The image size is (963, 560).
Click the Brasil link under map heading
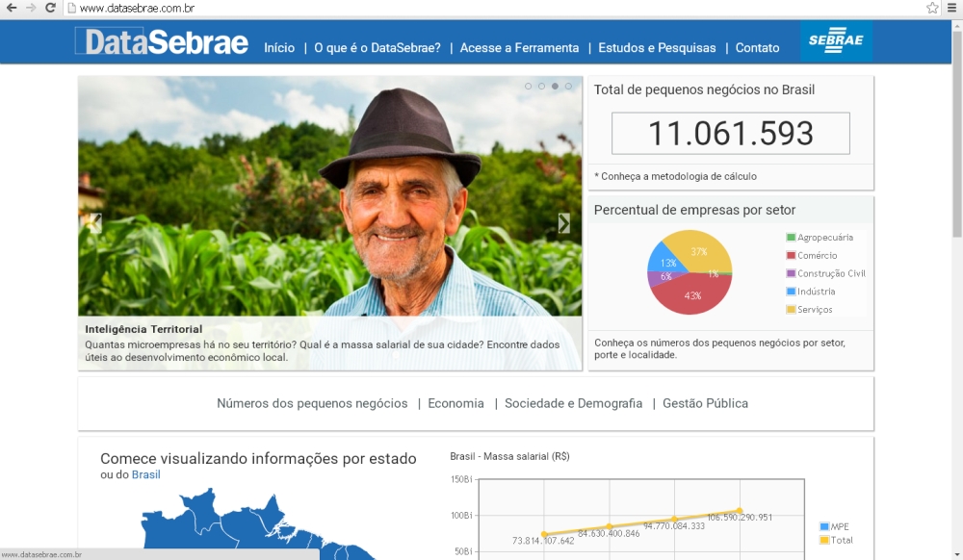click(146, 474)
